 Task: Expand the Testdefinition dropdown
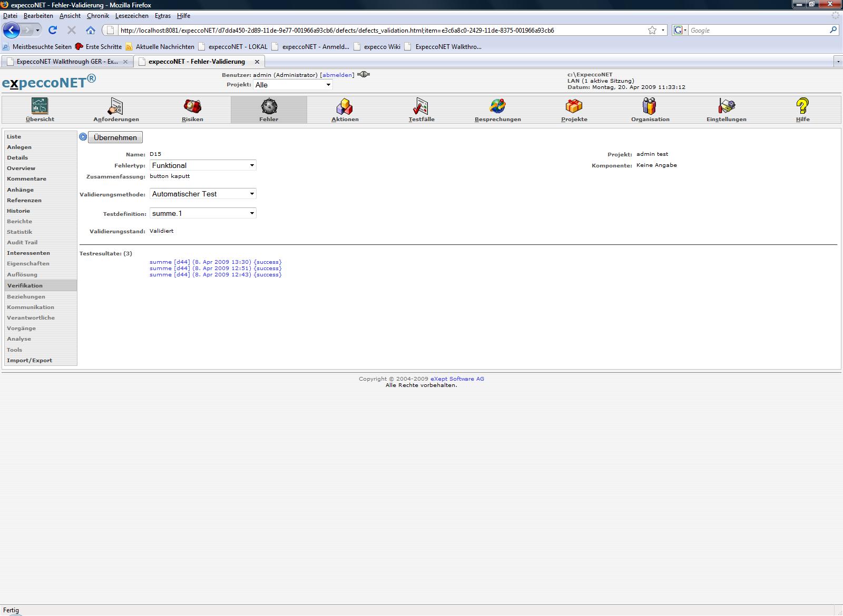203,213
